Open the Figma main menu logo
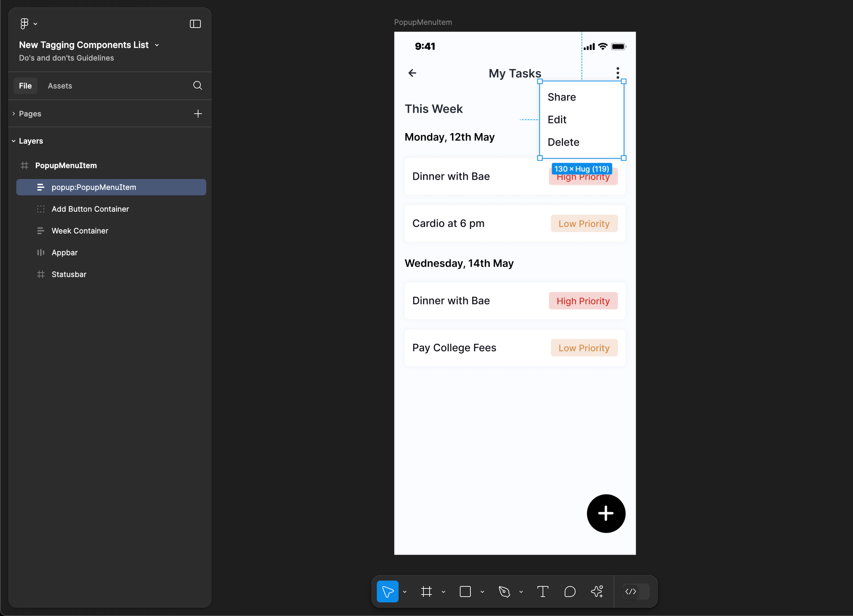 click(25, 24)
